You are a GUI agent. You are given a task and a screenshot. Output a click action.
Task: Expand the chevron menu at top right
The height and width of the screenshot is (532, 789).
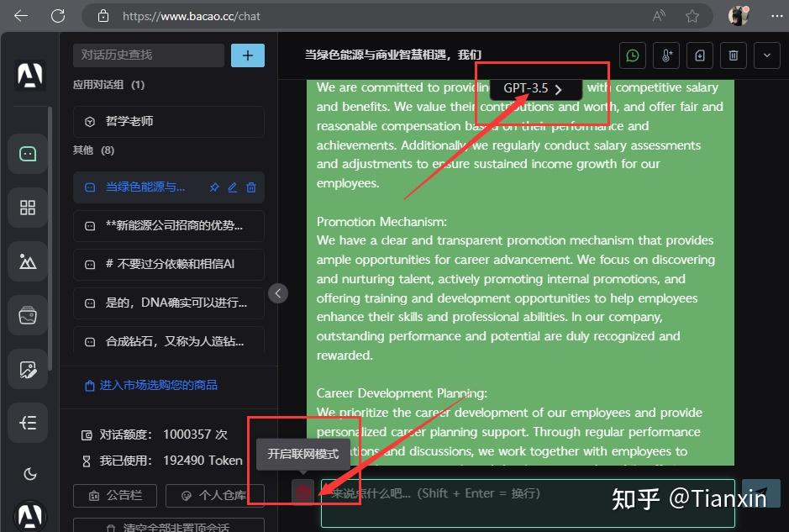(x=765, y=55)
